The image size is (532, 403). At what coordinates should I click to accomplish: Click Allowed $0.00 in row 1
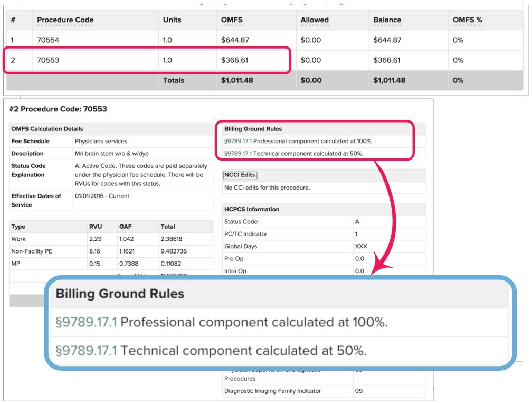pyautogui.click(x=310, y=40)
